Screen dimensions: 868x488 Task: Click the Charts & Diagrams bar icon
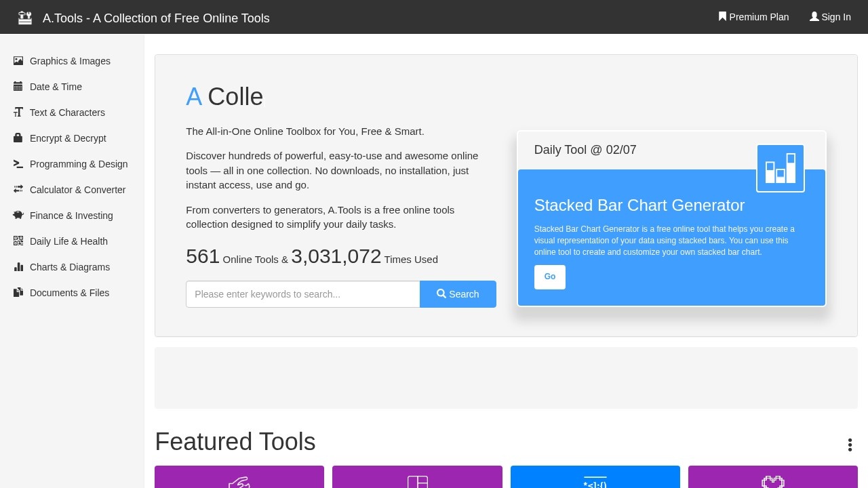pyautogui.click(x=18, y=267)
